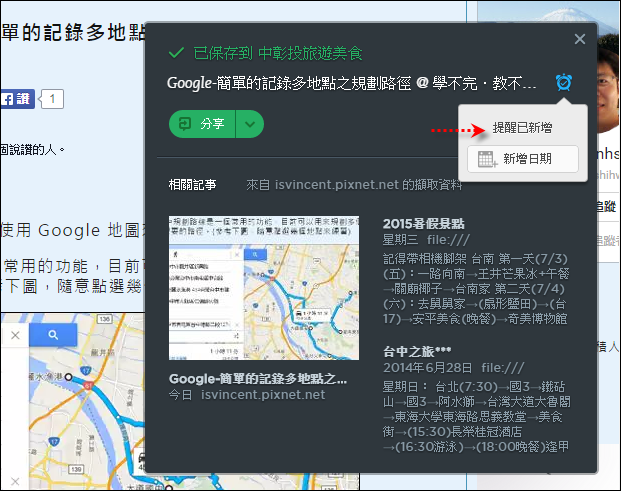Screen dimensions: 621x491
Task: Click the green 分享 share button
Action: click(202, 124)
